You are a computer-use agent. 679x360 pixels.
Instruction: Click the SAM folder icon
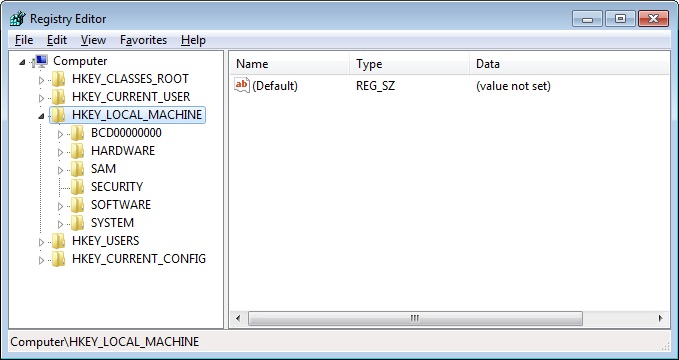coord(78,169)
